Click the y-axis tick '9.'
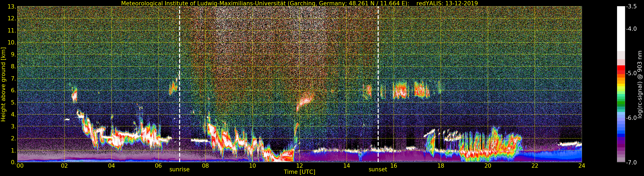 [x=13, y=54]
